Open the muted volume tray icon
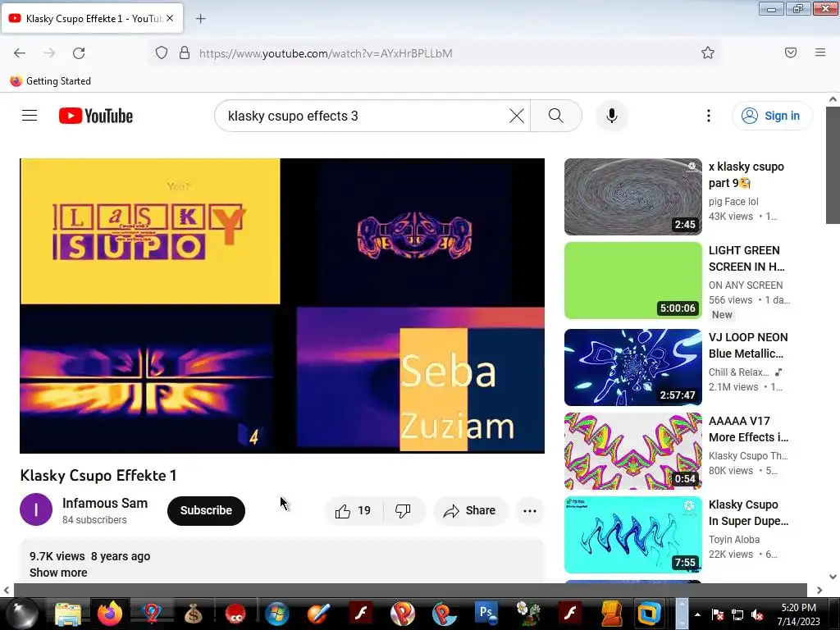Screen dimensions: 840x630 point(757,614)
